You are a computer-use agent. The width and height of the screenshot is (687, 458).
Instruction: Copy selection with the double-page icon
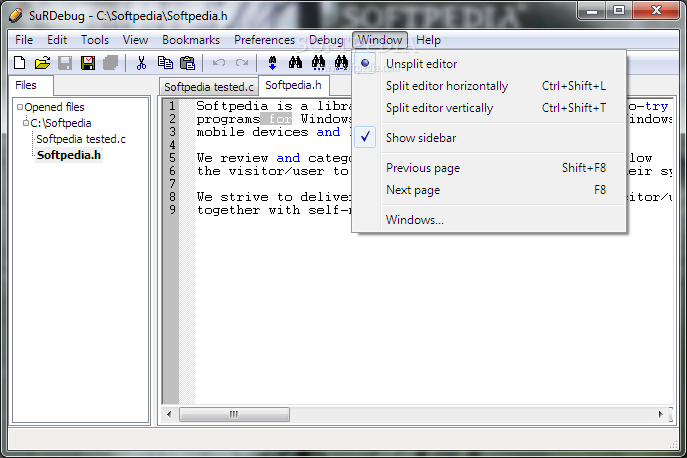pos(165,63)
